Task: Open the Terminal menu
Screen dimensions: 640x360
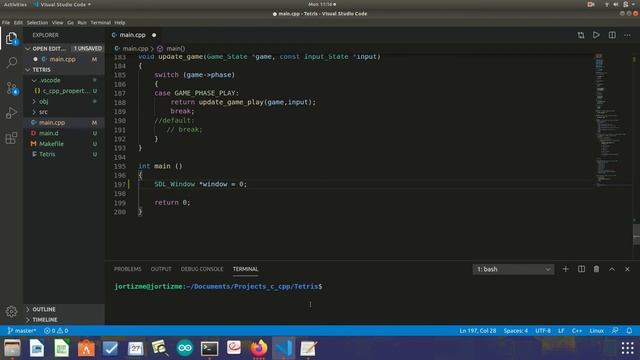Action: coord(100,22)
